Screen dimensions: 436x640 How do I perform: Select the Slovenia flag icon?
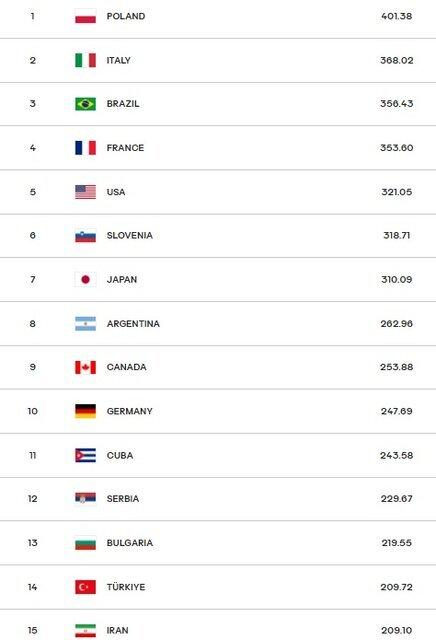tap(85, 236)
